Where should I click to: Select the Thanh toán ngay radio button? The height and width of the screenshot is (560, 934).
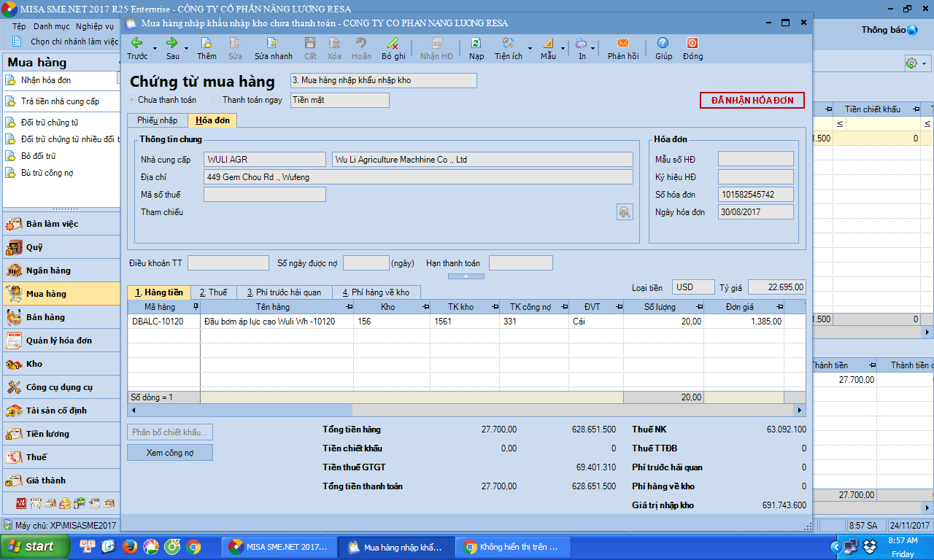(x=216, y=100)
